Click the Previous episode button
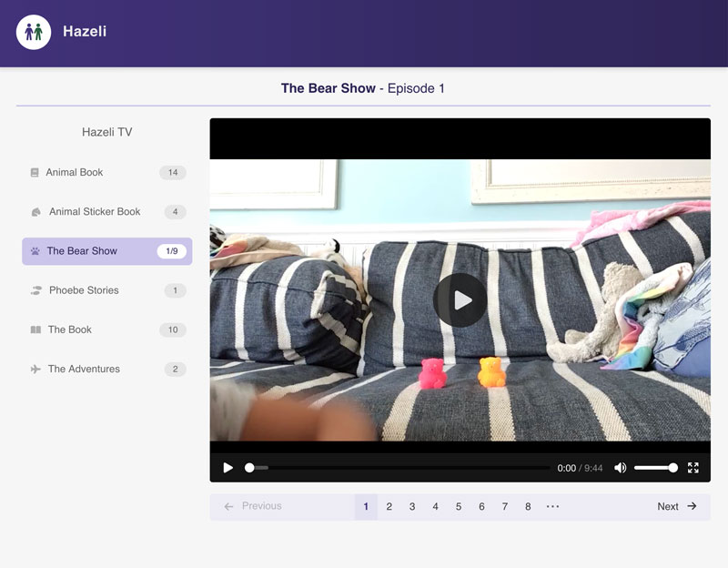 pos(253,507)
